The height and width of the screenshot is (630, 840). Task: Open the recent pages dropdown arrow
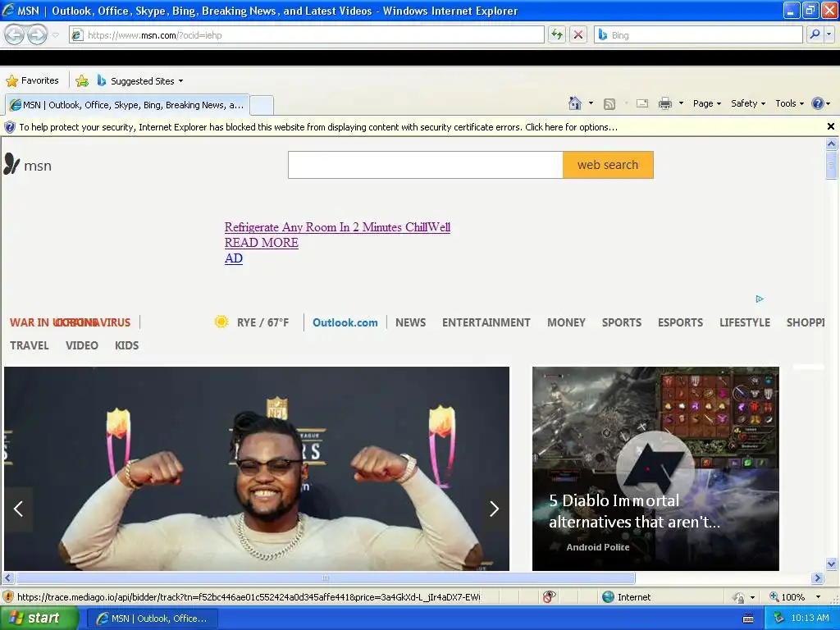(x=55, y=35)
